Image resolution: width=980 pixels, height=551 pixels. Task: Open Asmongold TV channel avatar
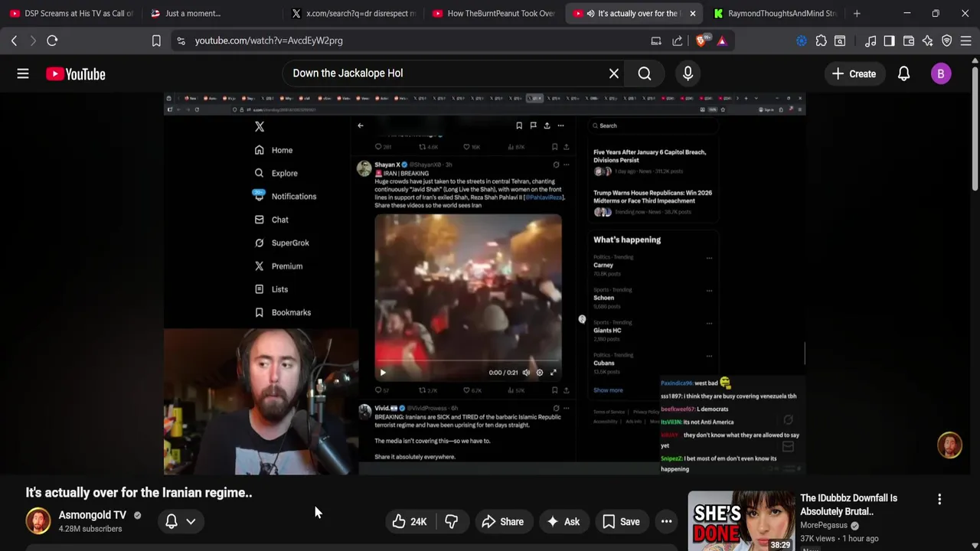coord(38,521)
